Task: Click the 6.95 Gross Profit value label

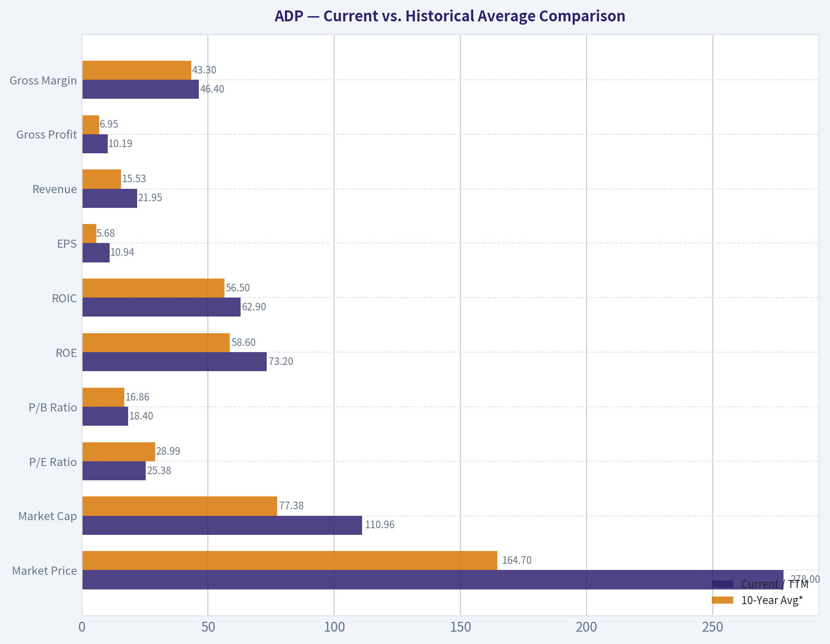Action: click(109, 124)
